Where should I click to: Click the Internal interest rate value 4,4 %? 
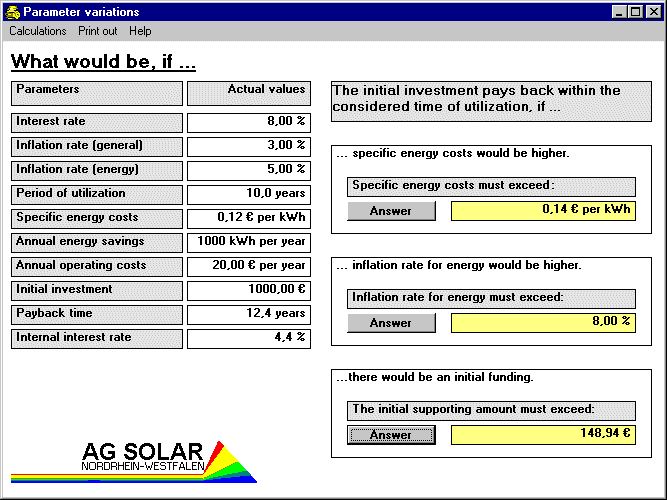(x=249, y=338)
